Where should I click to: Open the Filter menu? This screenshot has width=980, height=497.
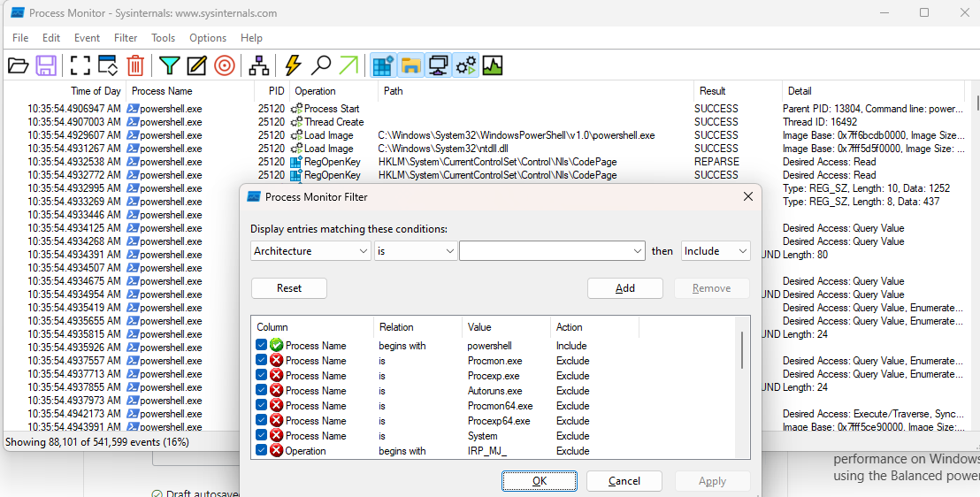pyautogui.click(x=126, y=37)
